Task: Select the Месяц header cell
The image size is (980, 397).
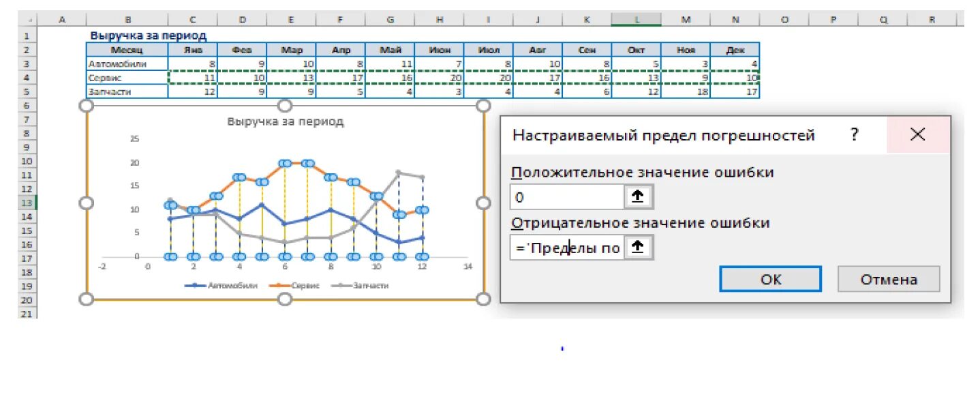Action: pyautogui.click(x=127, y=50)
